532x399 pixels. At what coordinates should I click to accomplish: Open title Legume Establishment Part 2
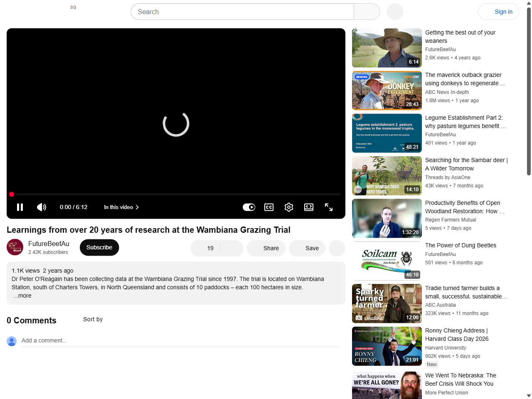click(x=465, y=122)
